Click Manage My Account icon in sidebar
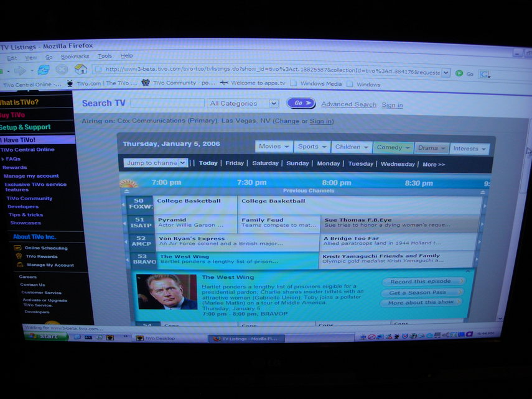532x399 pixels. click(21, 264)
